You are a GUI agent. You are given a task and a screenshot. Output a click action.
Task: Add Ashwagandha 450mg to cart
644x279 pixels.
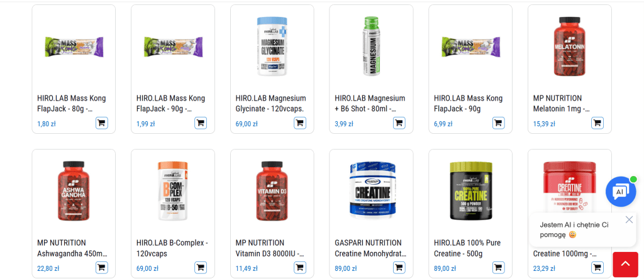tap(102, 268)
